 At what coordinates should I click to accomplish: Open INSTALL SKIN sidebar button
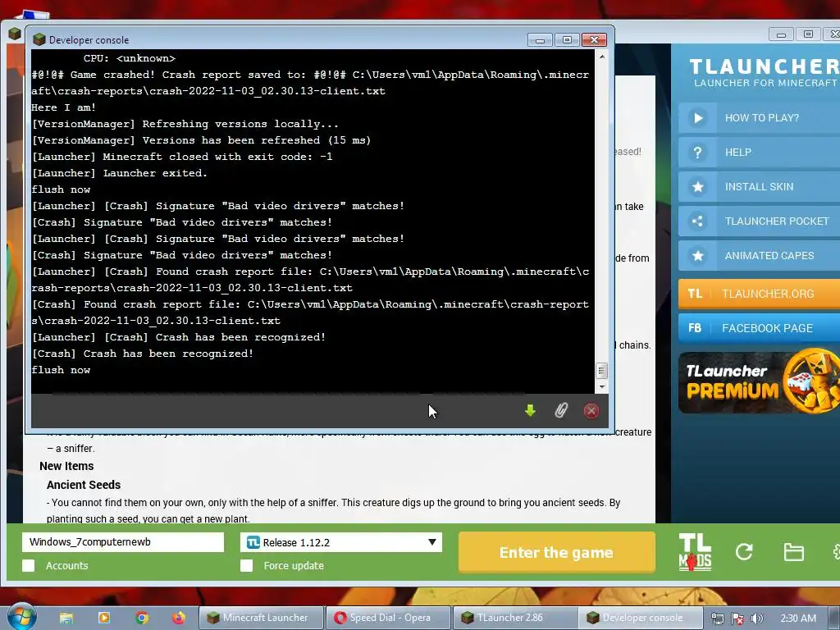pos(759,187)
